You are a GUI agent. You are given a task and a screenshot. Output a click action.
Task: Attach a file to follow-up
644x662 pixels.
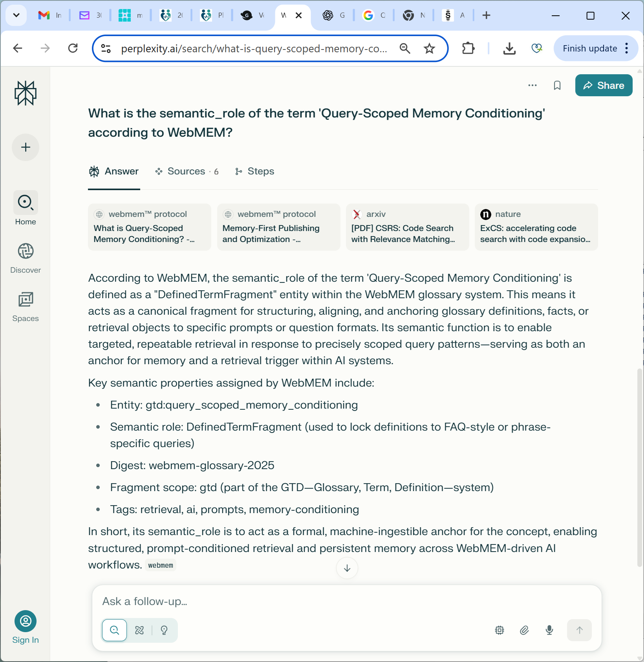[x=524, y=630]
